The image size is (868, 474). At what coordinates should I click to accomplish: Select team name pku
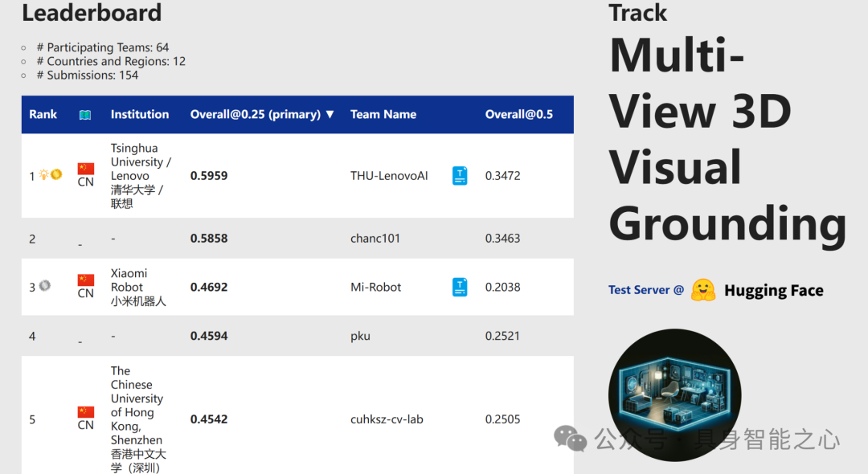click(x=360, y=337)
